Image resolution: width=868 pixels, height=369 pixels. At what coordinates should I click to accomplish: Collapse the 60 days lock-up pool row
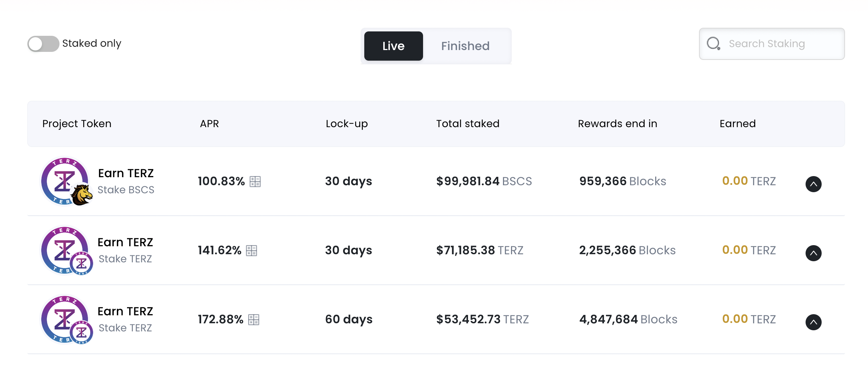[x=813, y=322]
